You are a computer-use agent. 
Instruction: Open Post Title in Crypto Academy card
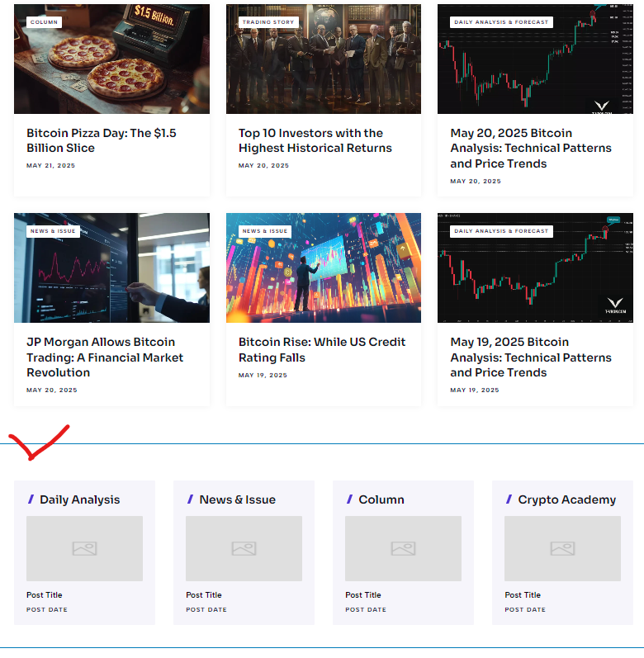coord(523,595)
